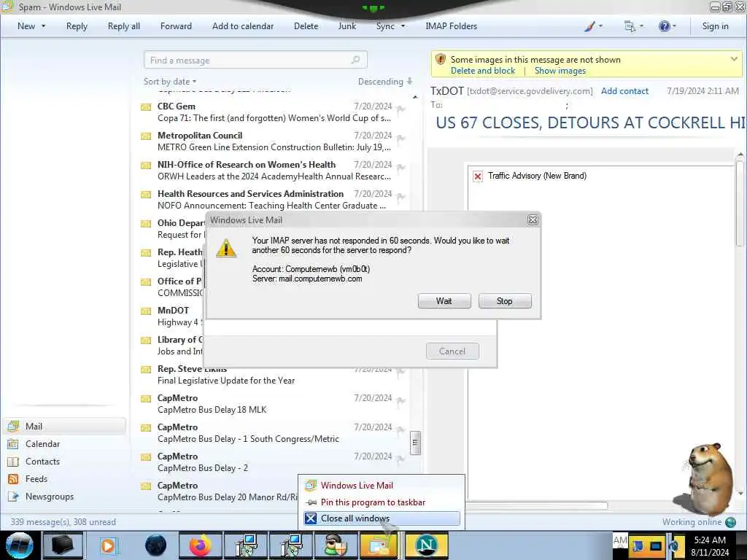Image resolution: width=747 pixels, height=560 pixels.
Task: Flag the NIH-Office of Research message
Action: (x=401, y=168)
